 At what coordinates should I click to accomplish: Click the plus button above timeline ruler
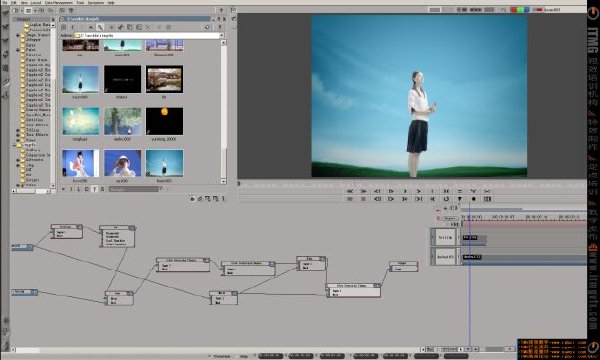tap(445, 208)
